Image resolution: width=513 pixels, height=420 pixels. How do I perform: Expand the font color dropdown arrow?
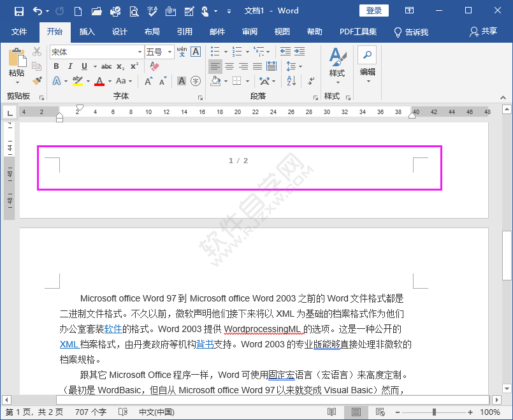click(108, 82)
